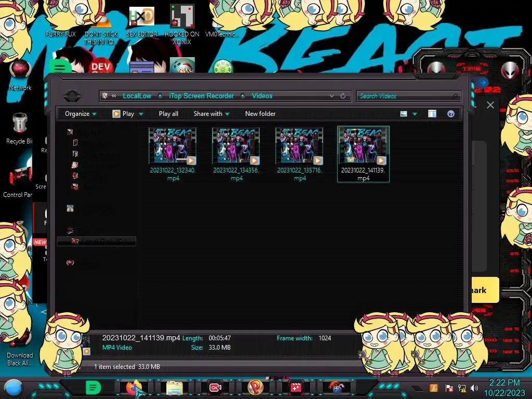Select the Network item in the navigation pane
Viewport: 532px width, 399px height.
(x=84, y=263)
